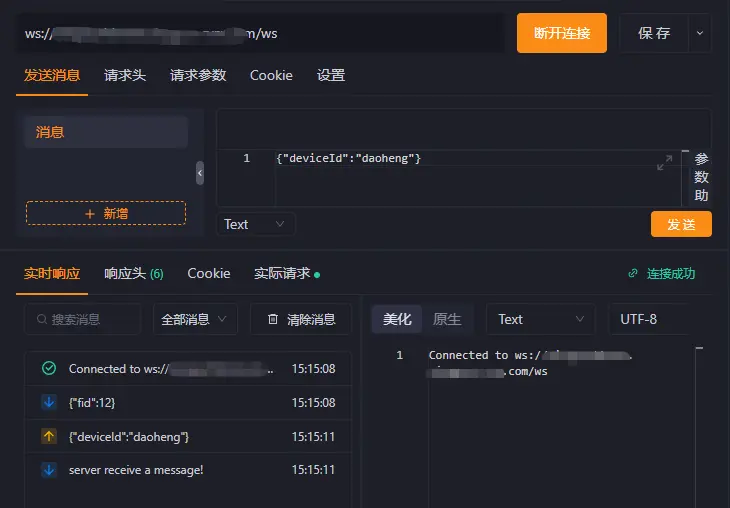Click the WebSocket URL input field
This screenshot has width=730, height=508.
[261, 33]
